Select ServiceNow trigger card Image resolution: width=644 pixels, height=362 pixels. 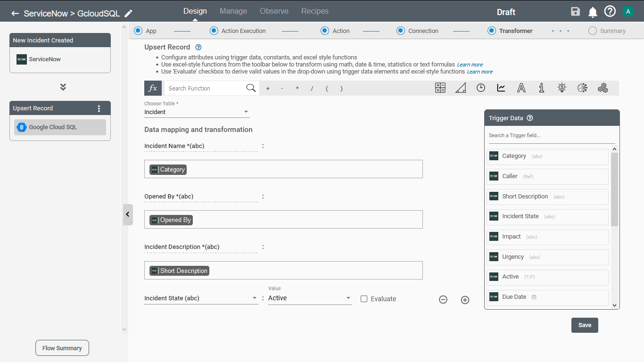60,59
